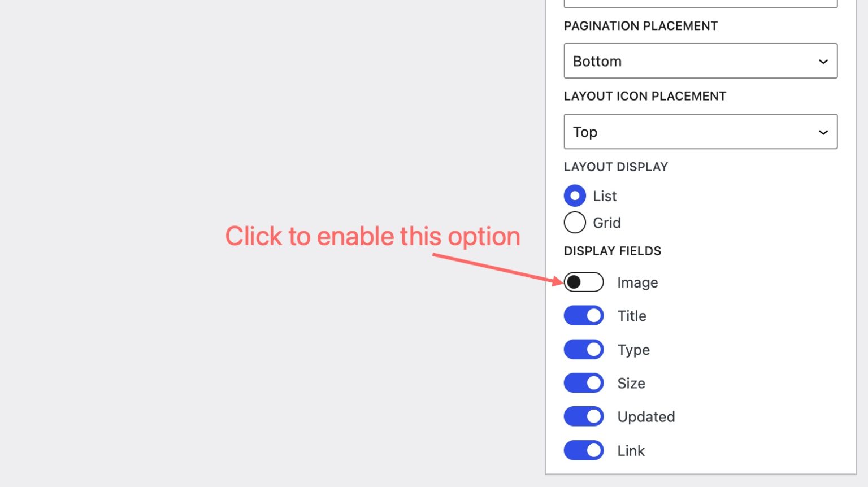Disable the Title display field toggle
Screen dimensions: 868x487
coord(584,316)
